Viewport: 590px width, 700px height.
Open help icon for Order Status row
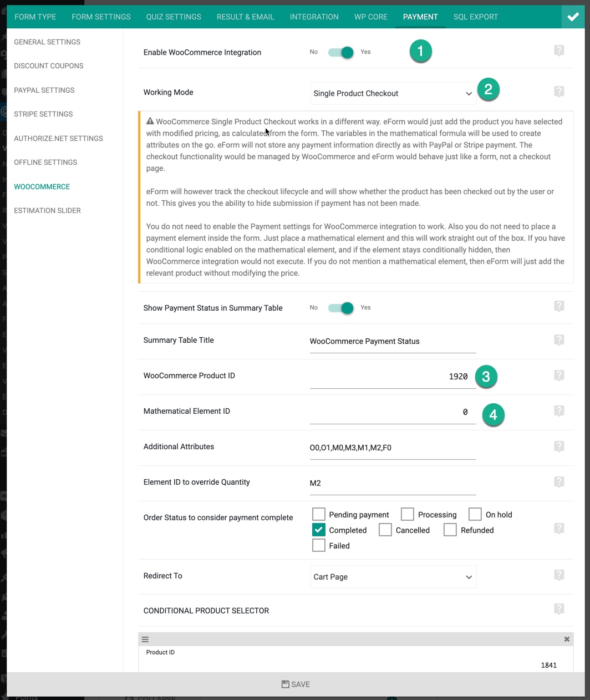click(559, 529)
